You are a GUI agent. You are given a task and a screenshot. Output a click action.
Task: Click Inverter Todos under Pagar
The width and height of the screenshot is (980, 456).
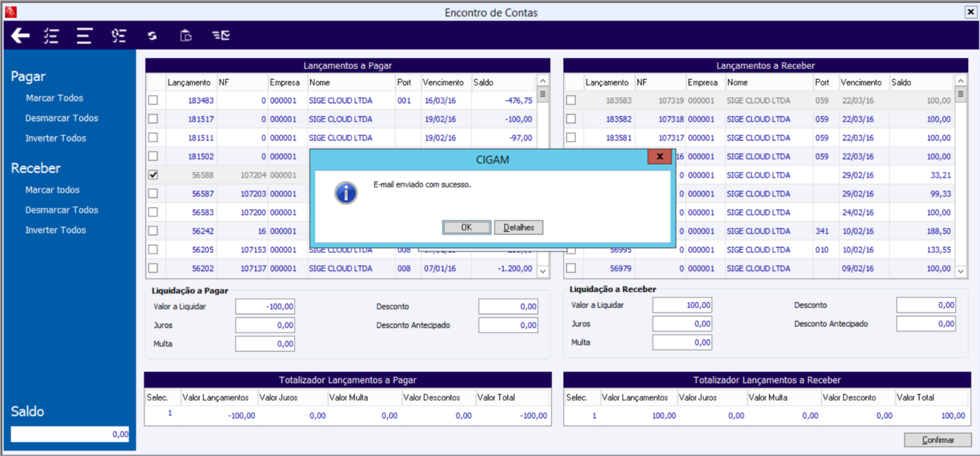tap(55, 138)
